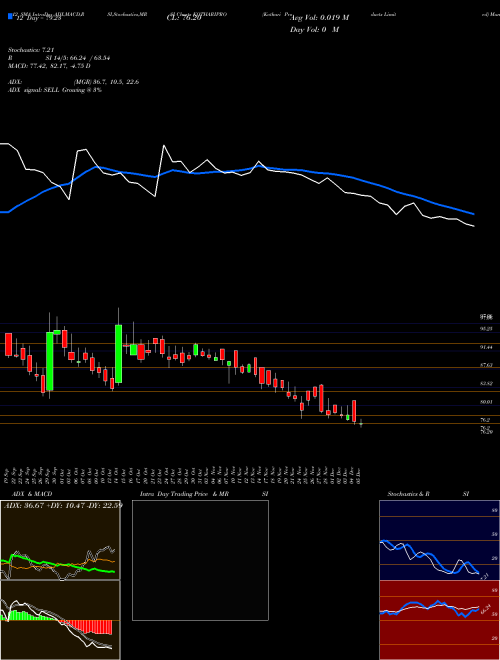Select the 'Stochastics: 7.21' reading
The width and height of the screenshot is (500, 660).
coord(31,50)
